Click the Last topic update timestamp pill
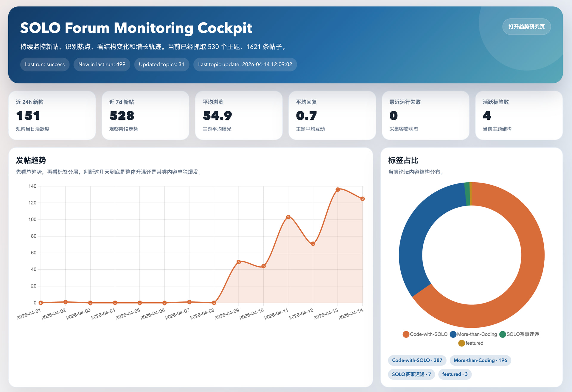 (x=245, y=64)
